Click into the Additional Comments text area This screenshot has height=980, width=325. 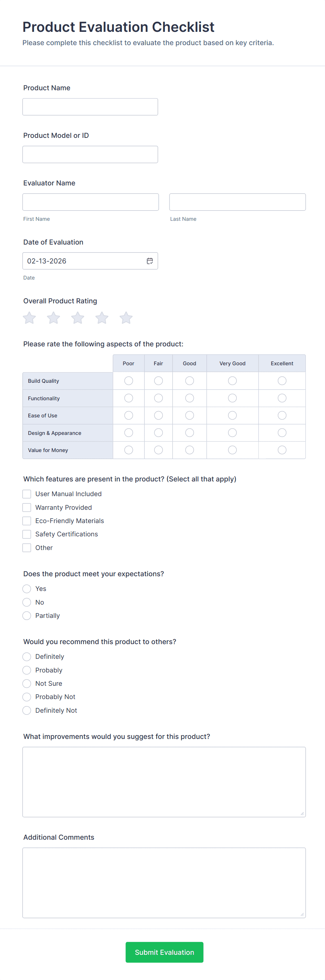[x=164, y=883]
